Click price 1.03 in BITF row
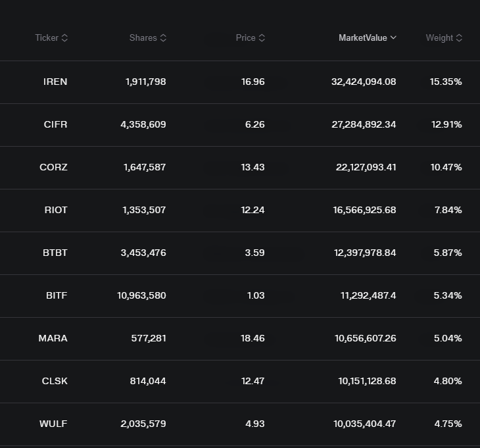The height and width of the screenshot is (448, 480). pos(256,295)
